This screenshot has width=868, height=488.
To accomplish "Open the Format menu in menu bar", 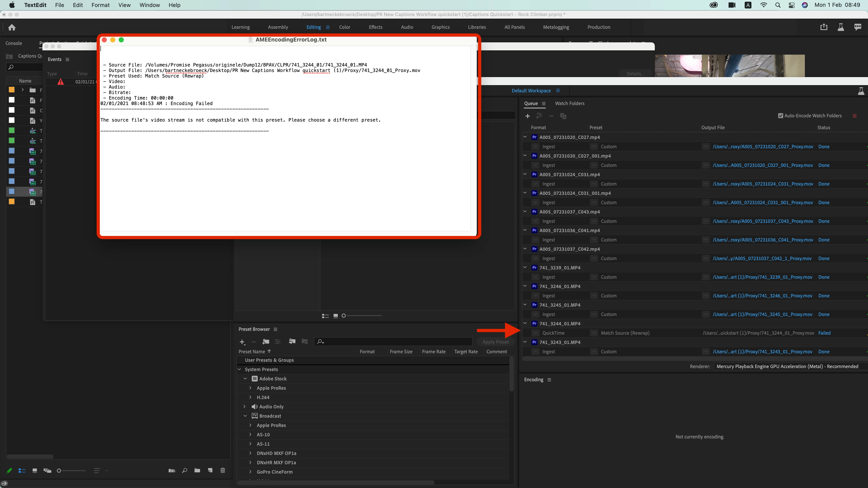I will (100, 5).
